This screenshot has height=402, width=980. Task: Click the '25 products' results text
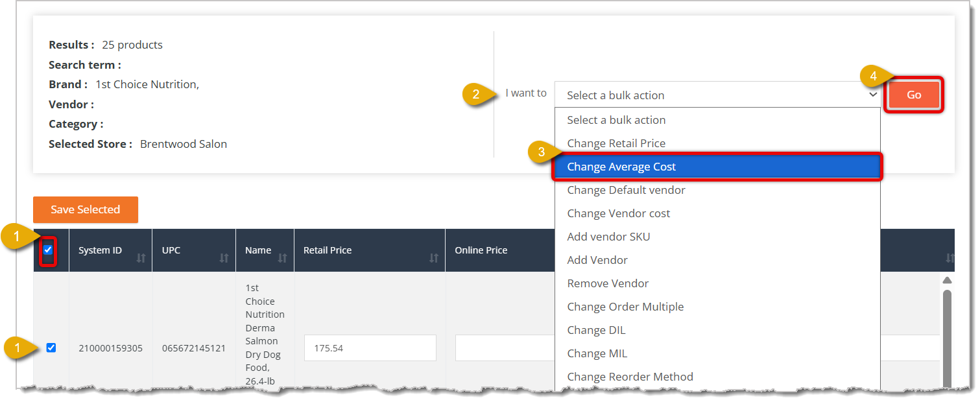(132, 45)
